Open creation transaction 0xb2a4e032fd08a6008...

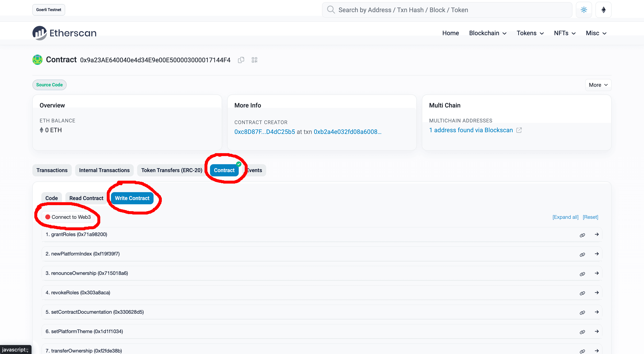click(348, 132)
